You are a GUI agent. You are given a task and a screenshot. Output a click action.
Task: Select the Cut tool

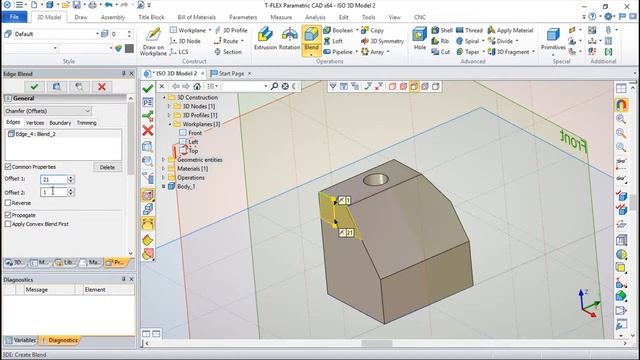coord(441,52)
